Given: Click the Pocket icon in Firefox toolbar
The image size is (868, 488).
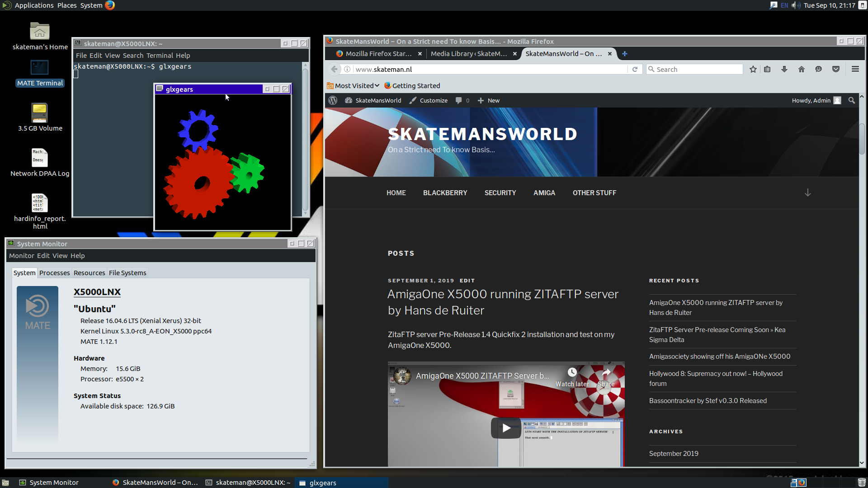Looking at the screenshot, I should (x=836, y=69).
